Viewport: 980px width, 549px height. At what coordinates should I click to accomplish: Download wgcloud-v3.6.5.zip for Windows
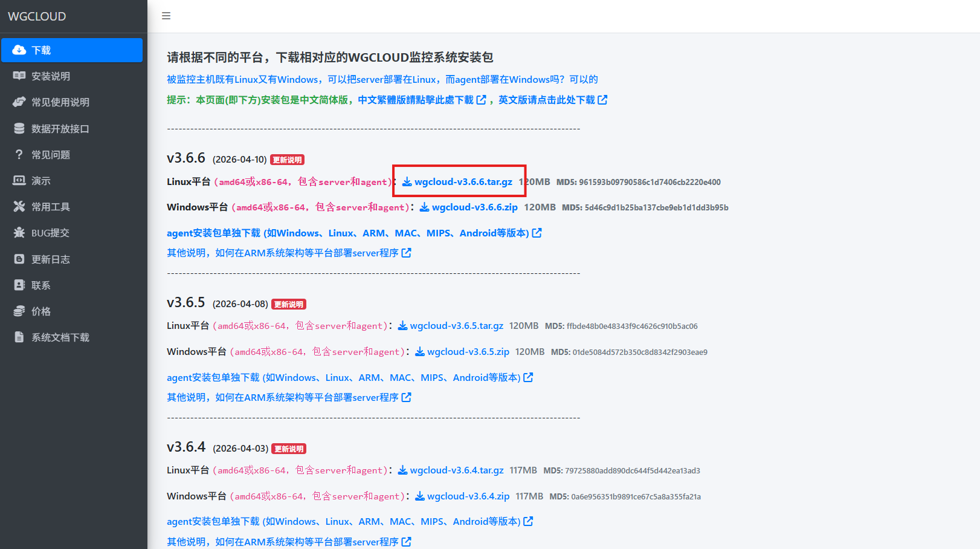click(468, 351)
